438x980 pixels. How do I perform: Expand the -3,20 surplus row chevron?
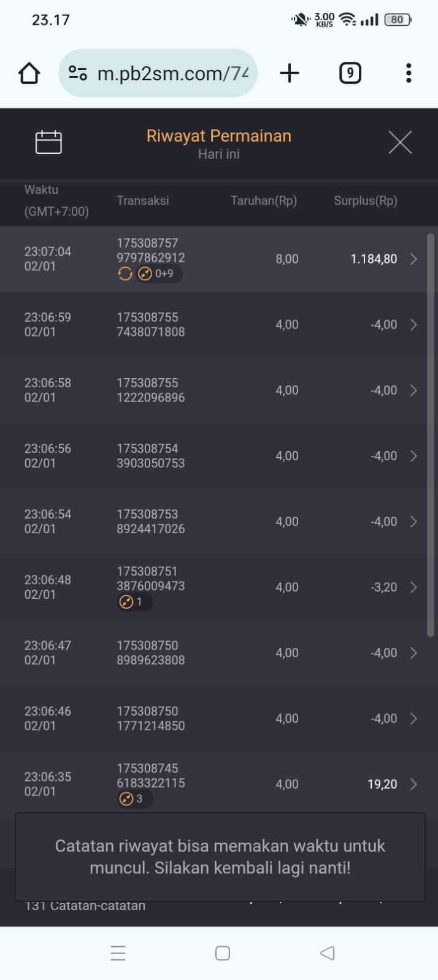(x=413, y=587)
